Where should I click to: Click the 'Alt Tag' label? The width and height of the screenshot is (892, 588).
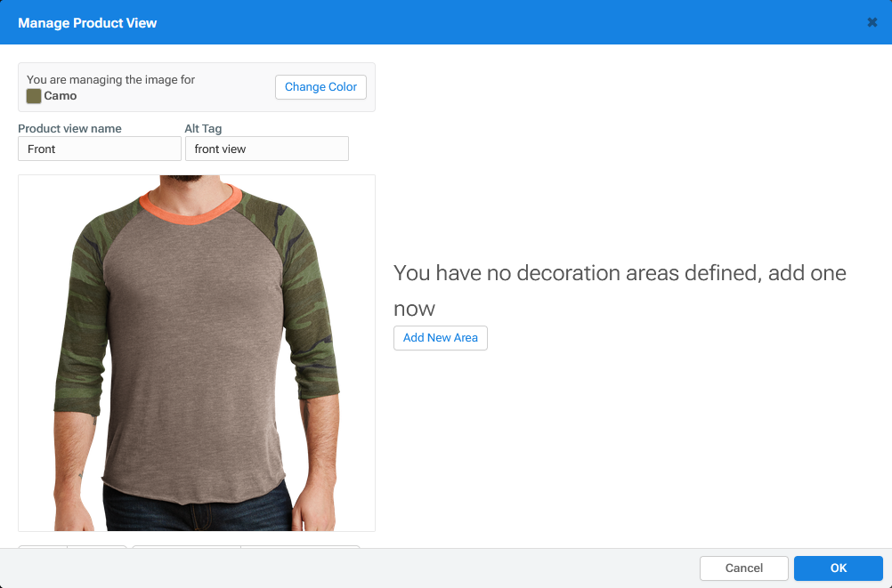pos(203,128)
